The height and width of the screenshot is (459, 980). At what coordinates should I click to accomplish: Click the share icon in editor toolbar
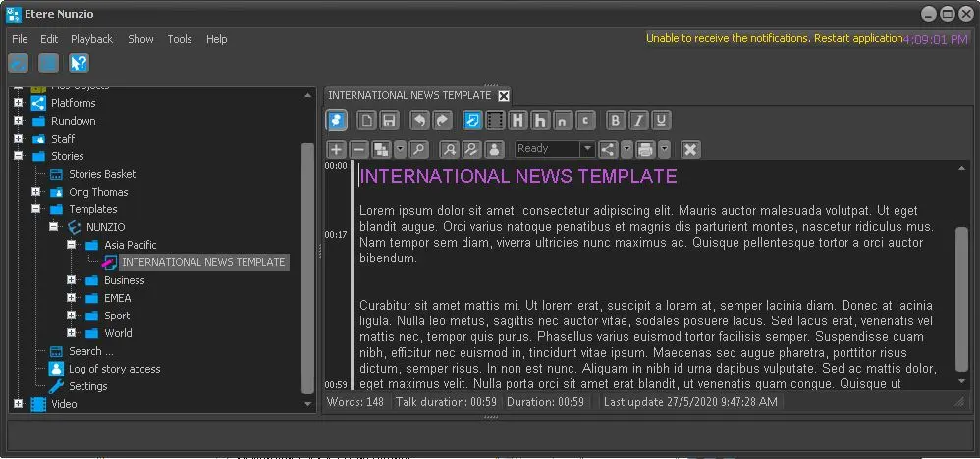point(608,149)
